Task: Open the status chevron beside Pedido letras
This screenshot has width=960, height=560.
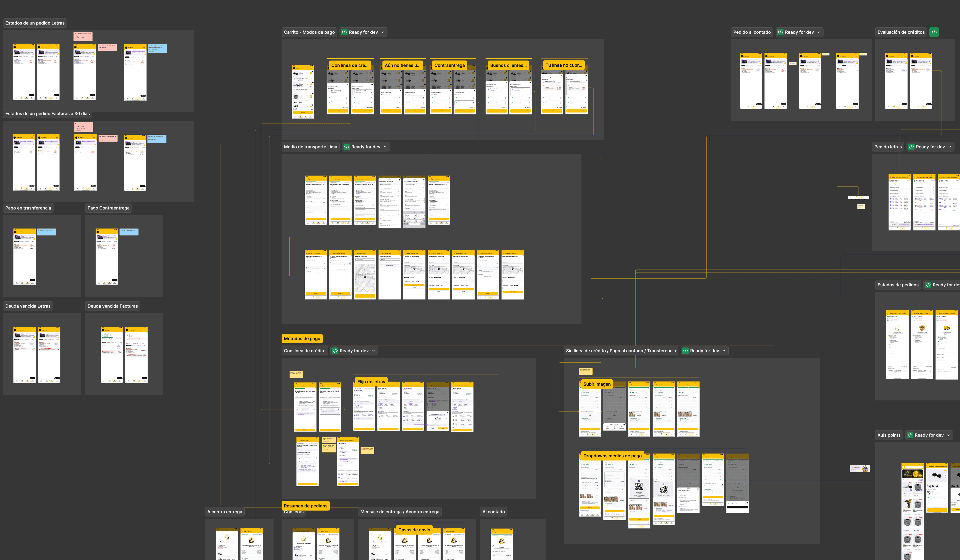Action: click(x=949, y=147)
